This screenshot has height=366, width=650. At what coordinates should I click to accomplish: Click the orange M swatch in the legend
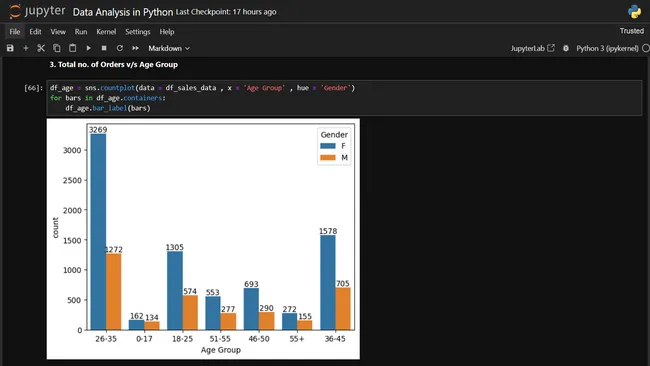(x=327, y=158)
